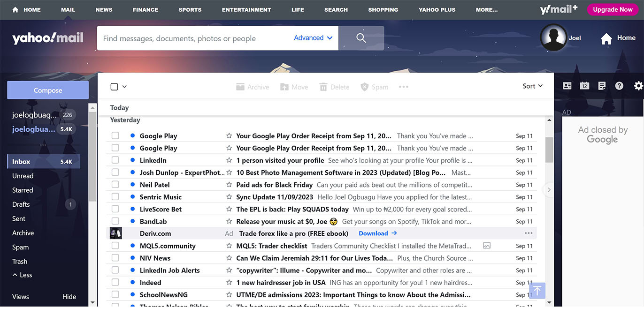Select the SchoolNewsNG email checkbox
Viewport: 644px width, 315px height.
pyautogui.click(x=115, y=294)
